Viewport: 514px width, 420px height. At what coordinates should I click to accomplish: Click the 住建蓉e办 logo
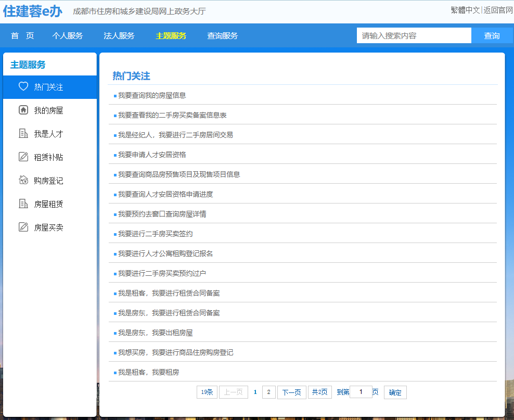coord(32,11)
